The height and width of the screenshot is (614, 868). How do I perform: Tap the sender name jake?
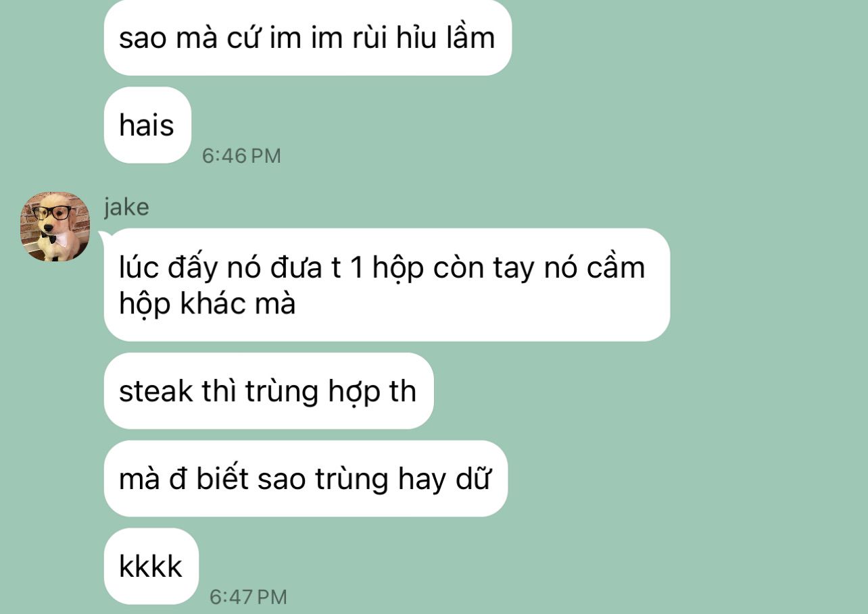point(126,207)
